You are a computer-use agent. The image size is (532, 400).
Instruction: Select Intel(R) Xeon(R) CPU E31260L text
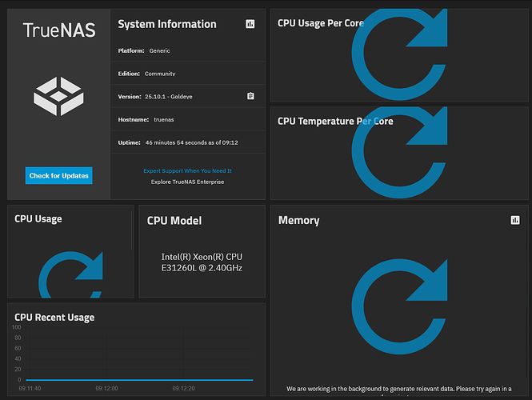point(202,262)
